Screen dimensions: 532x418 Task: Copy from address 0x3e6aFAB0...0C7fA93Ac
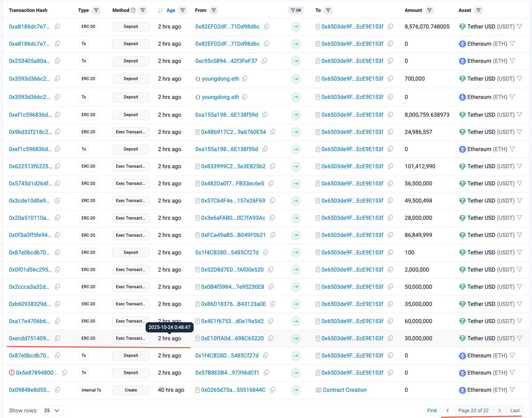click(272, 218)
